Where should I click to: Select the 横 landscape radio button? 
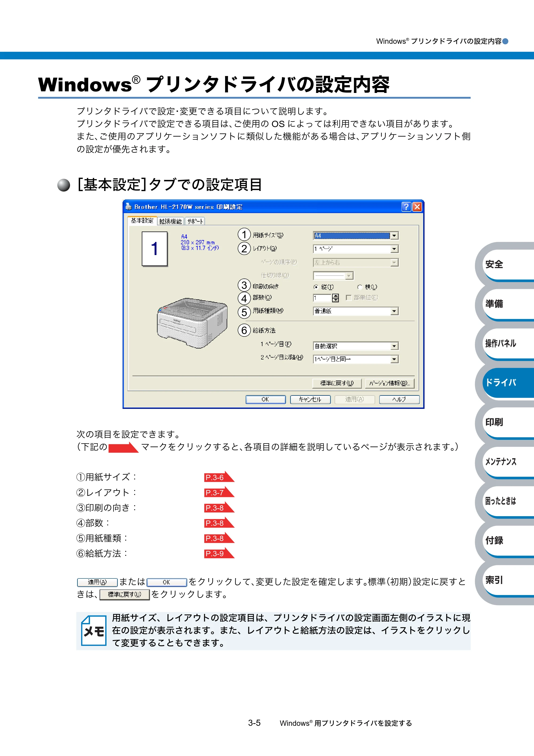(x=360, y=287)
